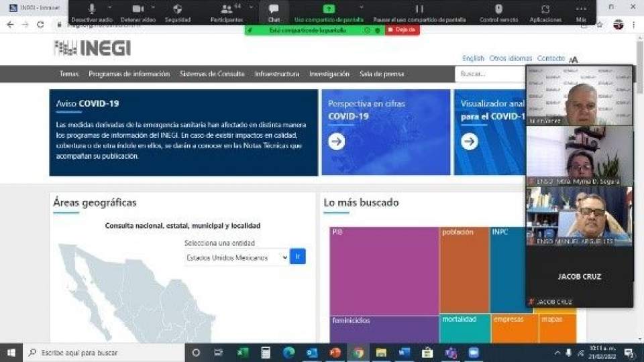Select mortalidad treemap tile
Viewport: 644px width, 362px height.
465,328
